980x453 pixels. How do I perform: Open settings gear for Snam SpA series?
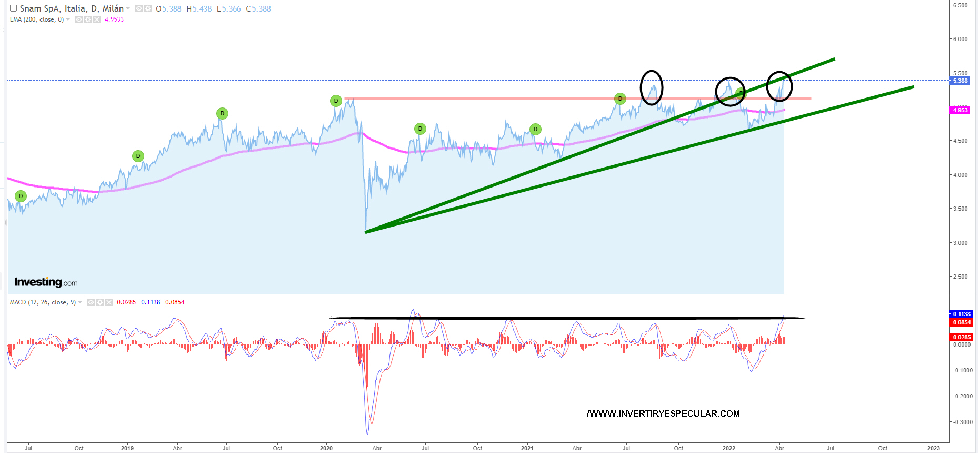148,9
